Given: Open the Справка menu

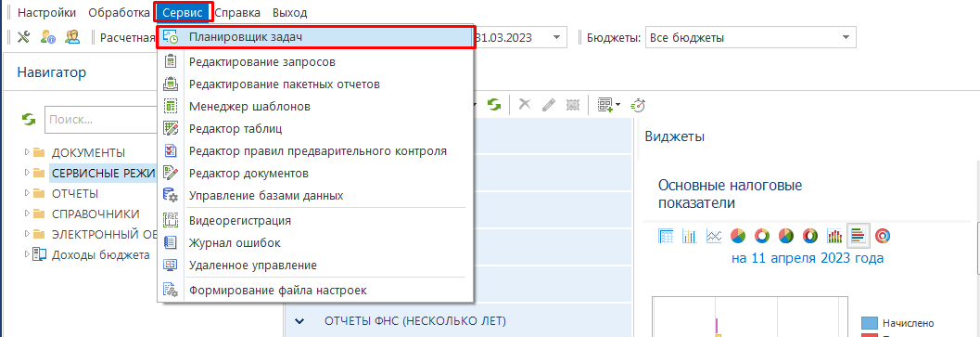Looking at the screenshot, I should [x=237, y=12].
